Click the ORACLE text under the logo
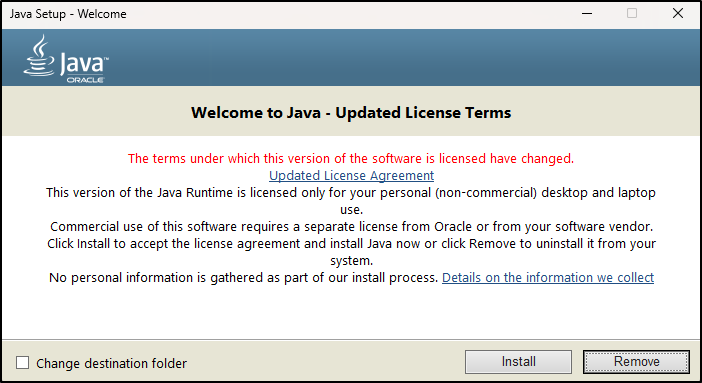This screenshot has width=702, height=383. click(x=85, y=80)
